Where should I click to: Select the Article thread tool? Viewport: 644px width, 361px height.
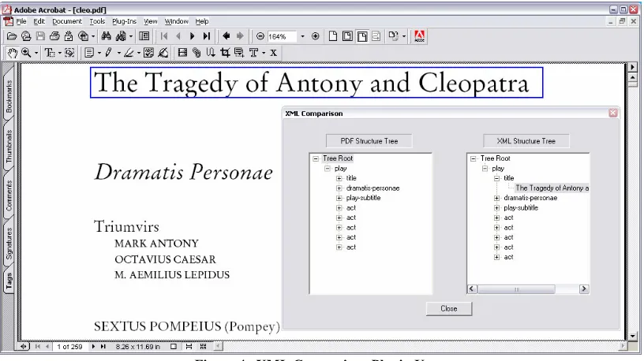(211, 53)
